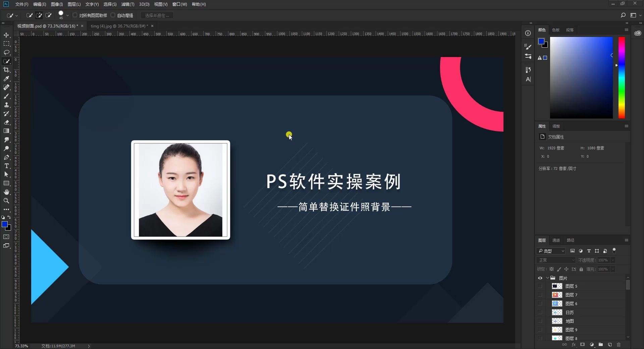Enable the 对所有图层取样 checkbox
This screenshot has width=644, height=349.
click(x=74, y=15)
